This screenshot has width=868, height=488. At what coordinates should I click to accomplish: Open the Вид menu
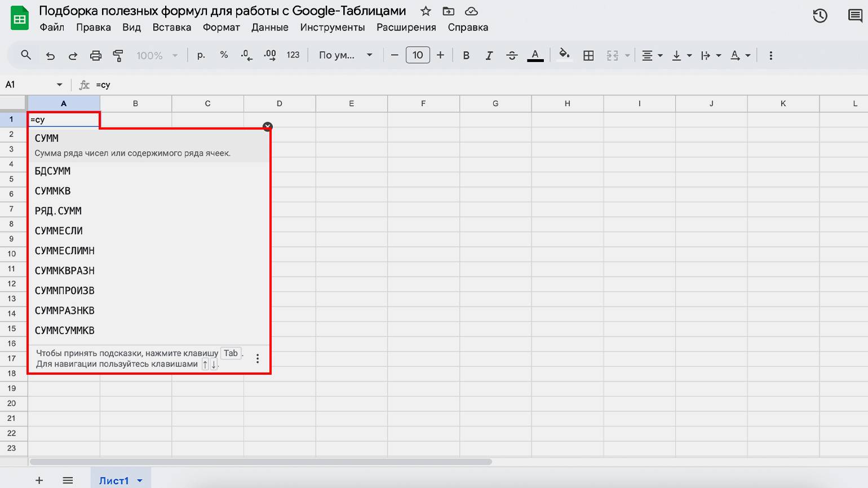click(131, 27)
